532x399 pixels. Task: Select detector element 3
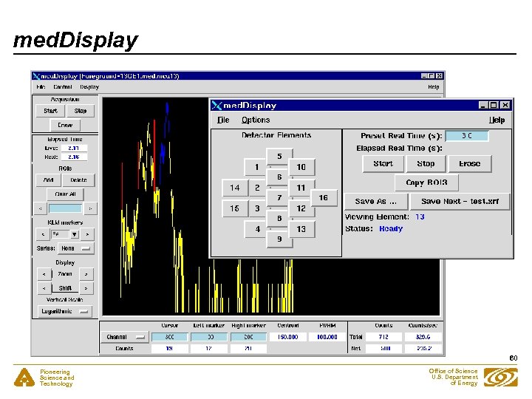[x=257, y=208]
